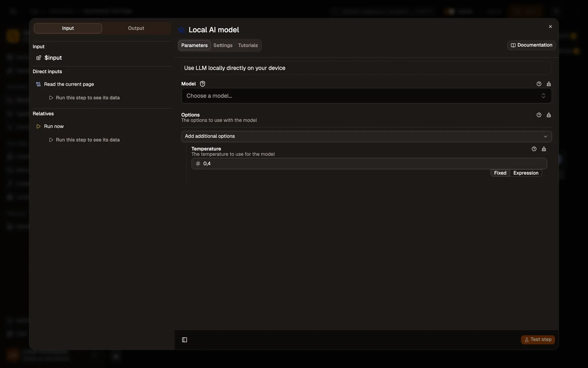This screenshot has height=368, width=588.
Task: Toggle the side panel layout icon
Action: coord(185,340)
